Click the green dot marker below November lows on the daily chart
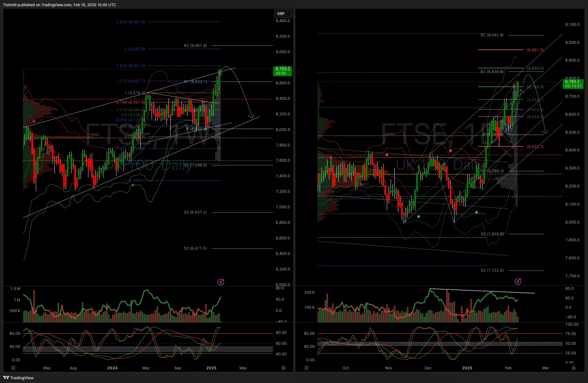This screenshot has height=383, width=588. 419,216
